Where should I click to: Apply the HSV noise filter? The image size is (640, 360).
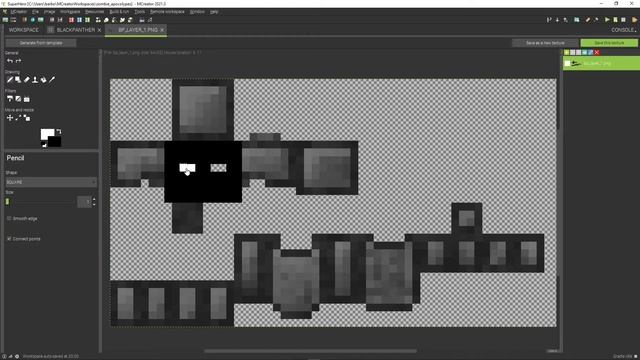pos(27,99)
